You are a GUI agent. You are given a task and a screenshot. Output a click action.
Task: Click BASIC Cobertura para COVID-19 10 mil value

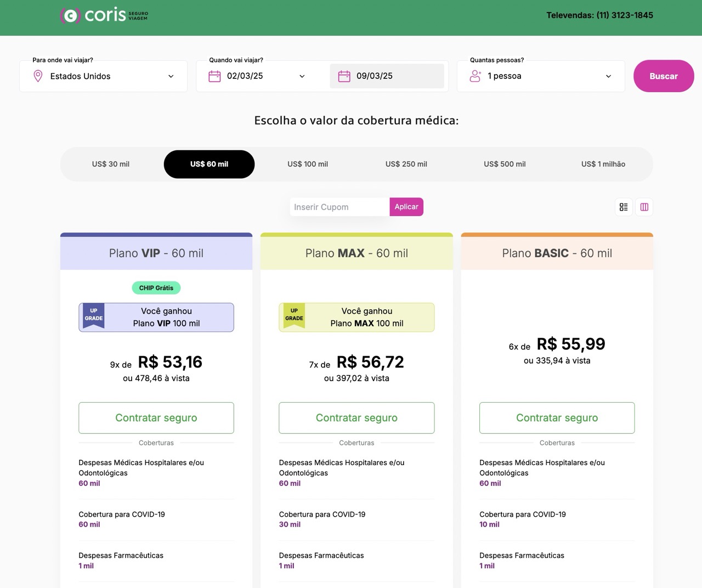pyautogui.click(x=489, y=524)
